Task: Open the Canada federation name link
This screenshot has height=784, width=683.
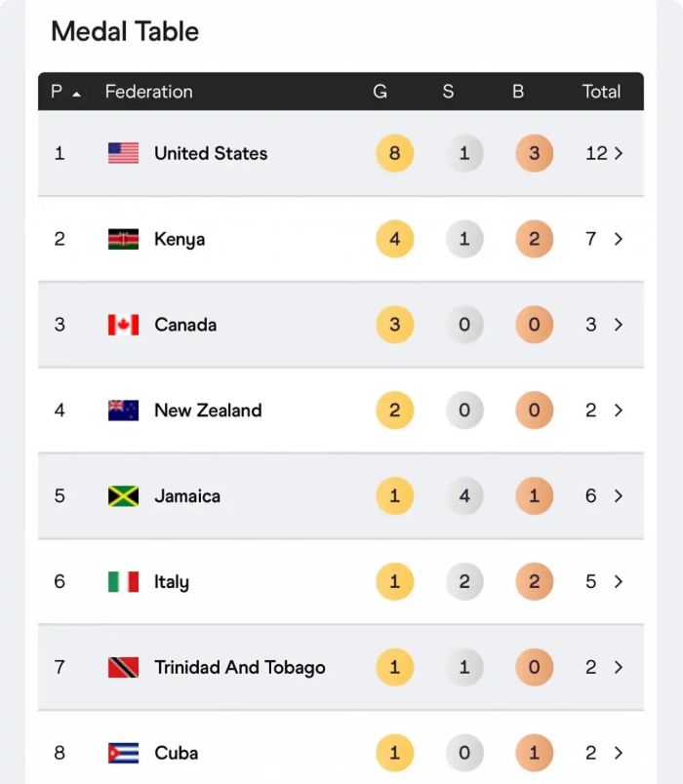Action: pos(185,325)
